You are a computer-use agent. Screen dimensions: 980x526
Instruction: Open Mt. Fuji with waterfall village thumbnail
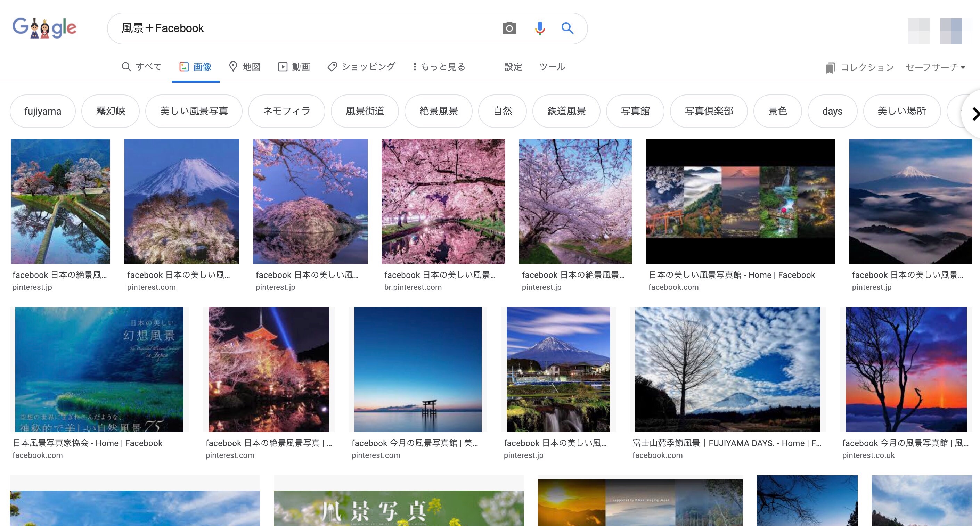(558, 369)
